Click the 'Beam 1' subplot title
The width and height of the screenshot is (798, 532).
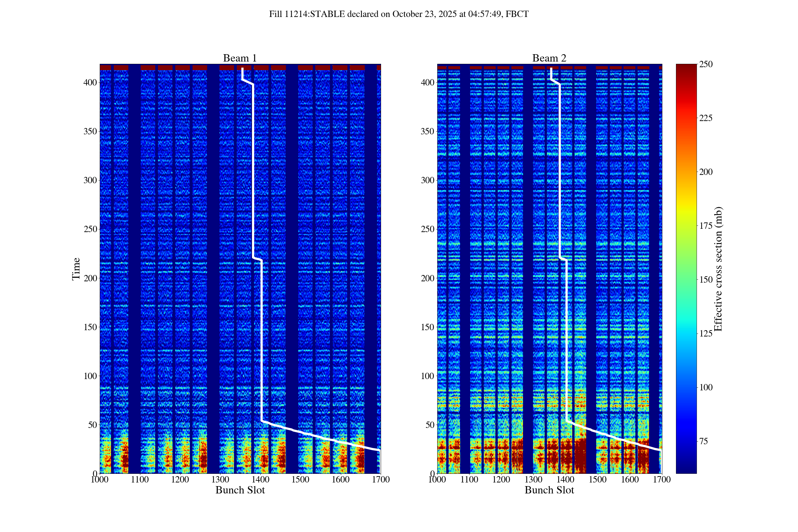(x=239, y=58)
